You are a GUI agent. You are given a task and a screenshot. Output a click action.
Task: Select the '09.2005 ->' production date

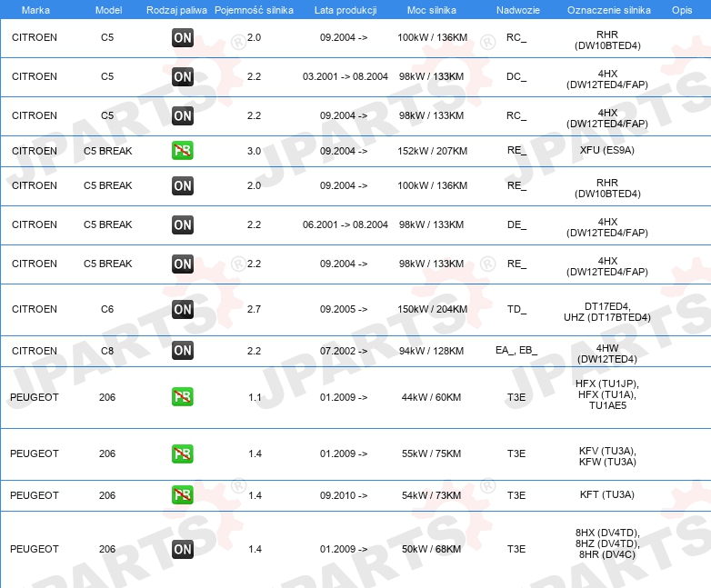(344, 309)
